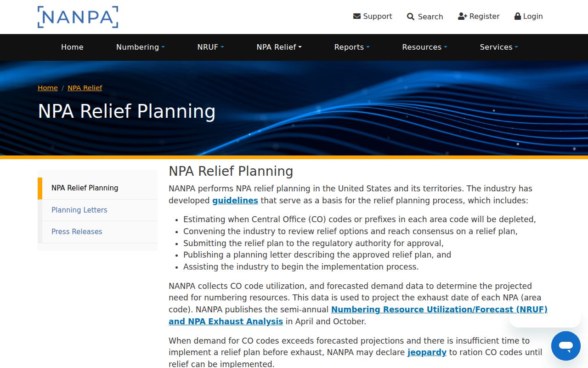This screenshot has height=368, width=588.
Task: Click bullet 'Assisting the industry to begin'
Action: 301,267
